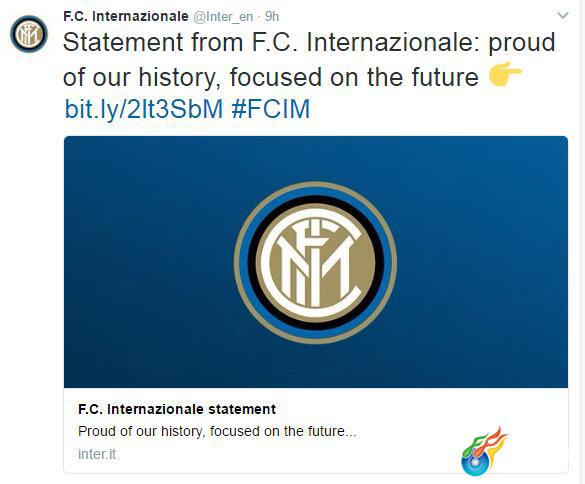The image size is (585, 484).
Task: Click the pointing hand emoji
Action: click(x=505, y=75)
